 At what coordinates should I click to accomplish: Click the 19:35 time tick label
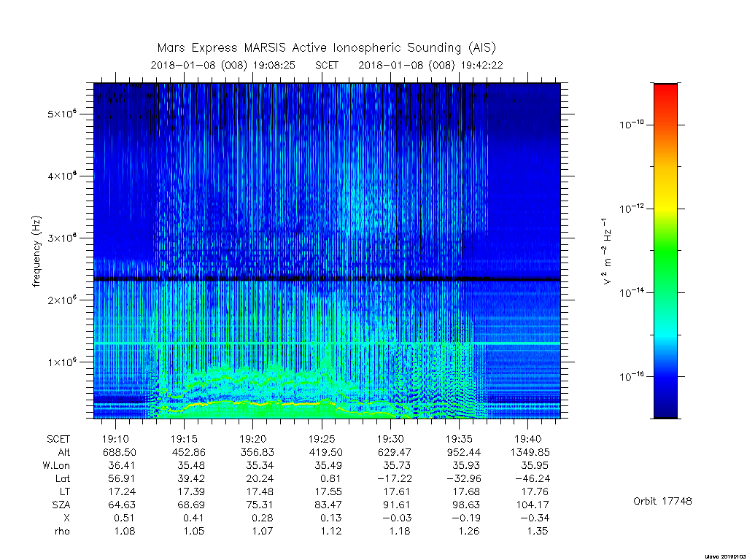click(459, 439)
